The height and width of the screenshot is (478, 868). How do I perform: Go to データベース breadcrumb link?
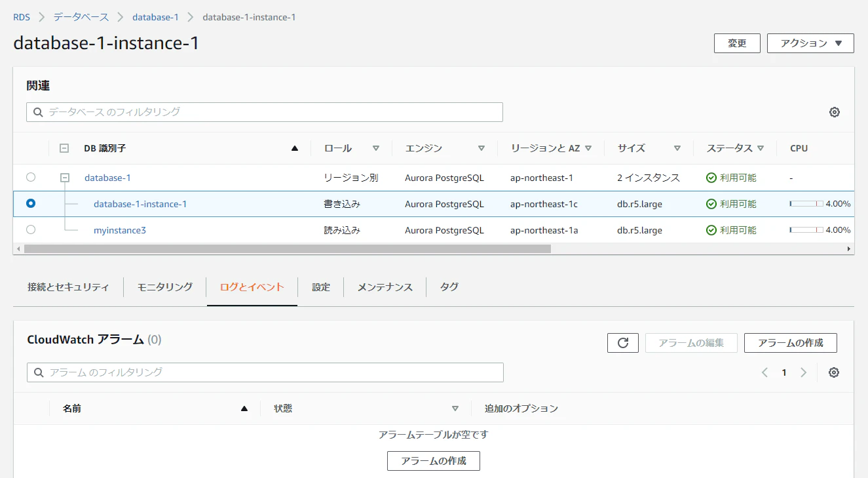tap(81, 17)
